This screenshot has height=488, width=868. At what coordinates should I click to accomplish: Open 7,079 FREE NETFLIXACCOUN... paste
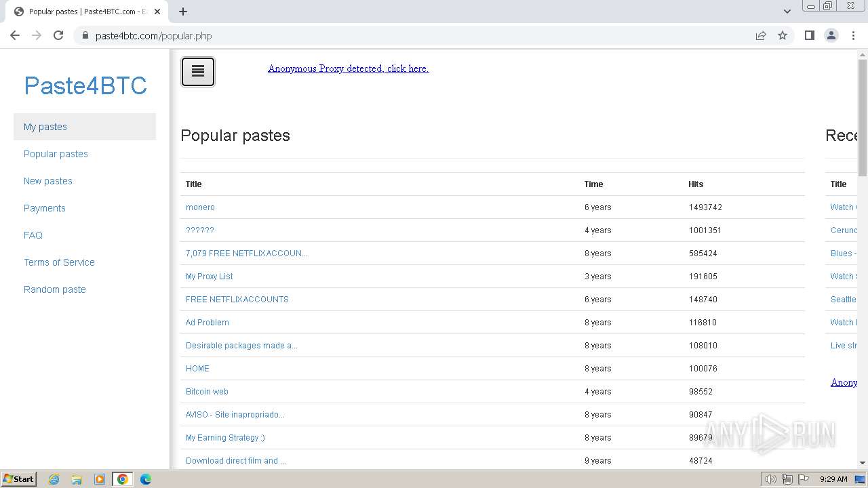point(247,253)
